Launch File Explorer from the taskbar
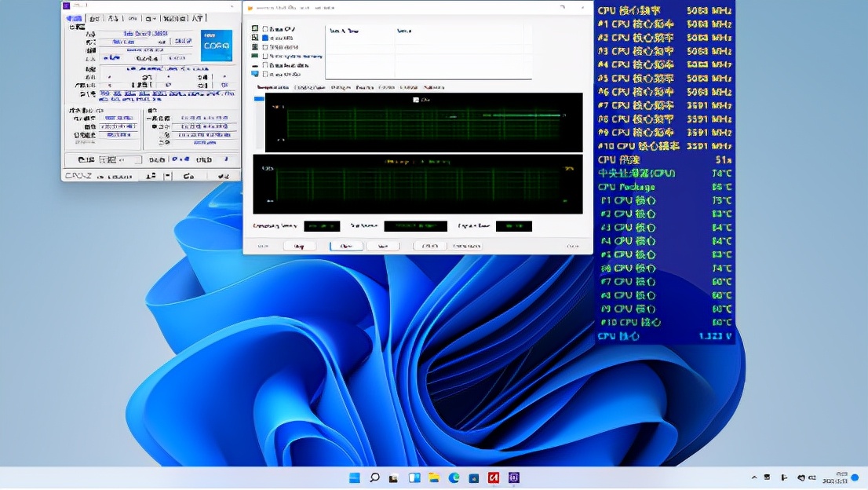Image resolution: width=868 pixels, height=490 pixels. click(x=434, y=477)
